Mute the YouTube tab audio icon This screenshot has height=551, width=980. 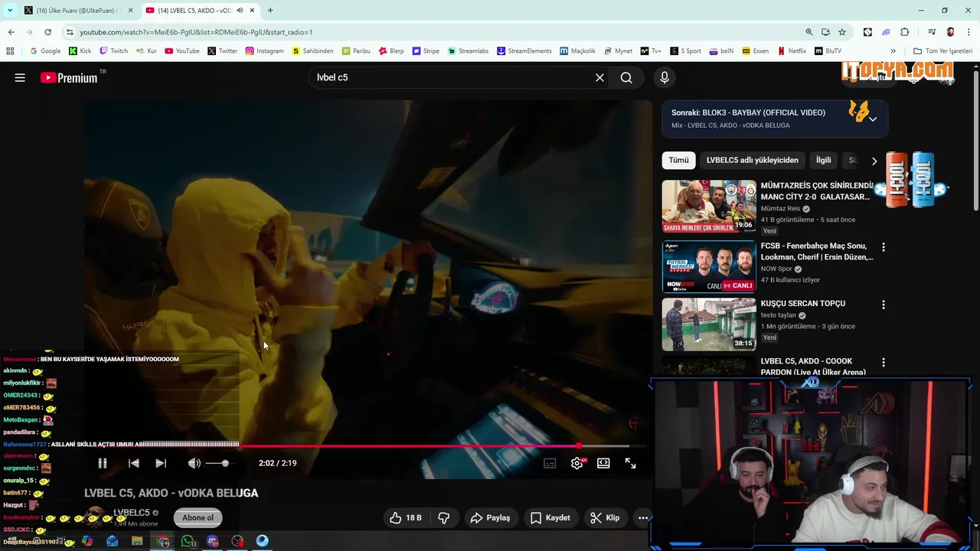[x=240, y=11]
